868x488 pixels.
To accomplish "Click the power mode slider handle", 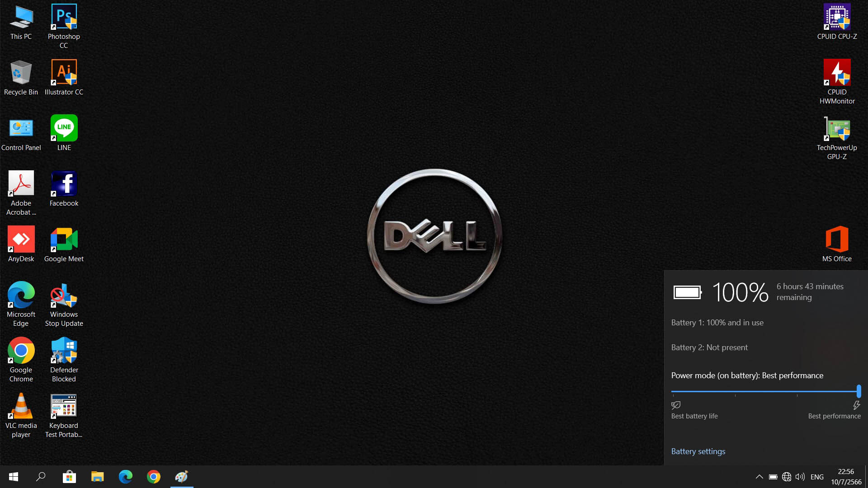I will 859,391.
